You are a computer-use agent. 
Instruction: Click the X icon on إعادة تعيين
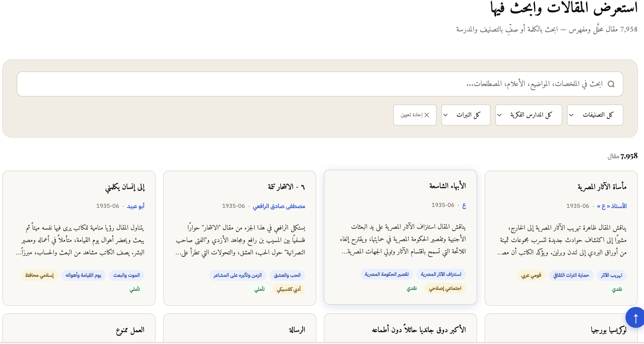click(x=427, y=115)
